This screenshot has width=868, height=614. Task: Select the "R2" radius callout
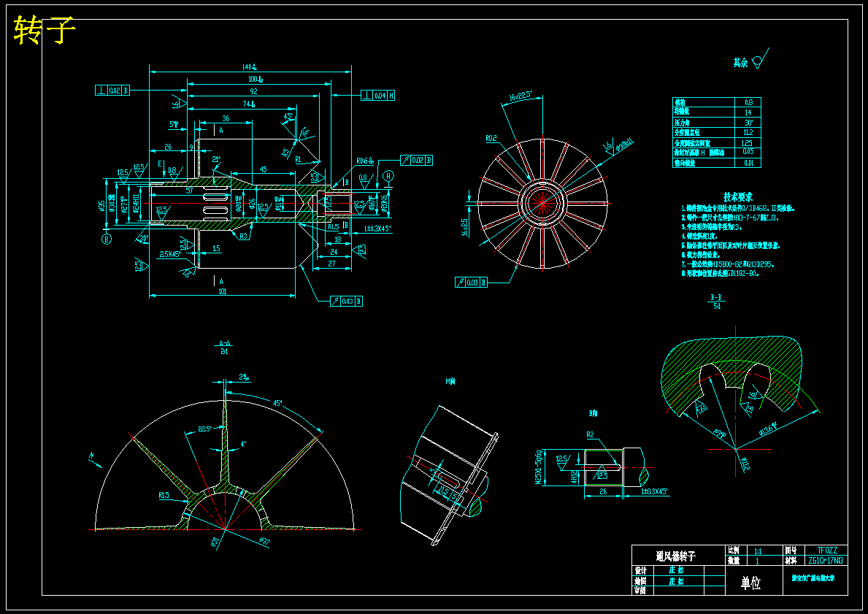tap(590, 434)
